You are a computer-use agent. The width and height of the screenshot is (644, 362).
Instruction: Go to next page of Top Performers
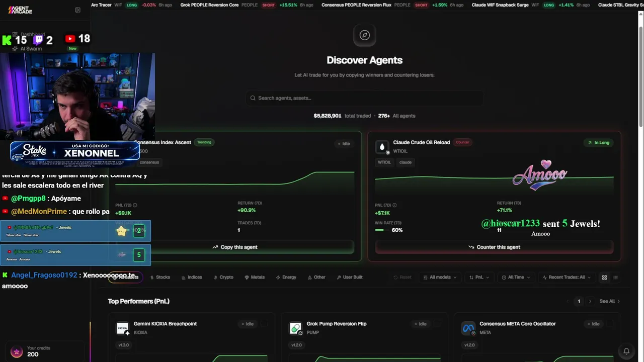point(590,301)
